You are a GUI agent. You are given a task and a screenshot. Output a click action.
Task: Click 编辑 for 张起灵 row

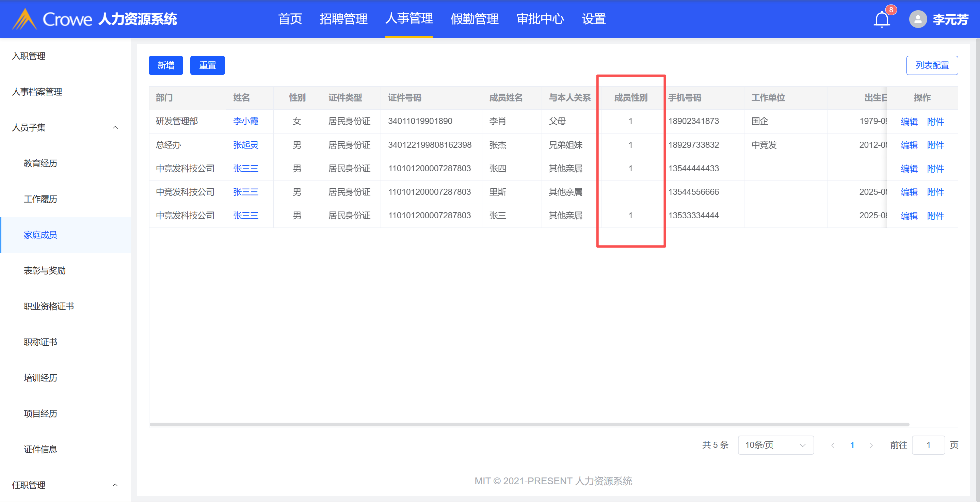[909, 145]
